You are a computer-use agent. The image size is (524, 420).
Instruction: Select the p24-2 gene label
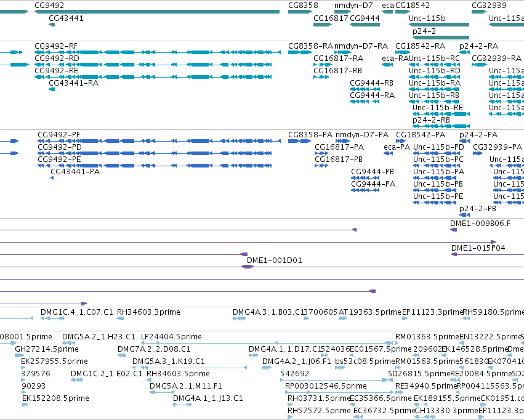(x=424, y=31)
